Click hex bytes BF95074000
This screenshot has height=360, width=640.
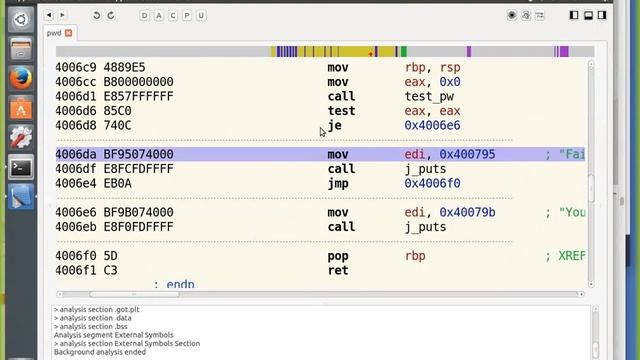pos(138,154)
